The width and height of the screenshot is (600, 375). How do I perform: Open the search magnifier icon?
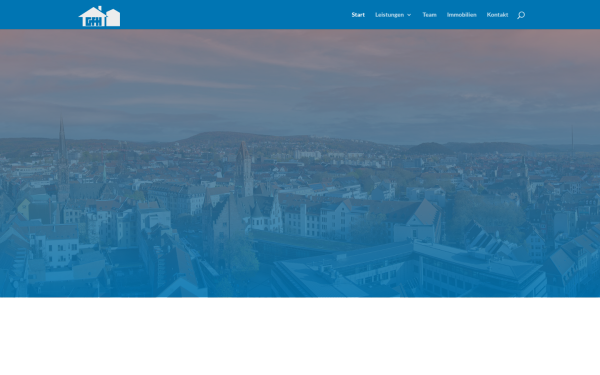(521, 15)
